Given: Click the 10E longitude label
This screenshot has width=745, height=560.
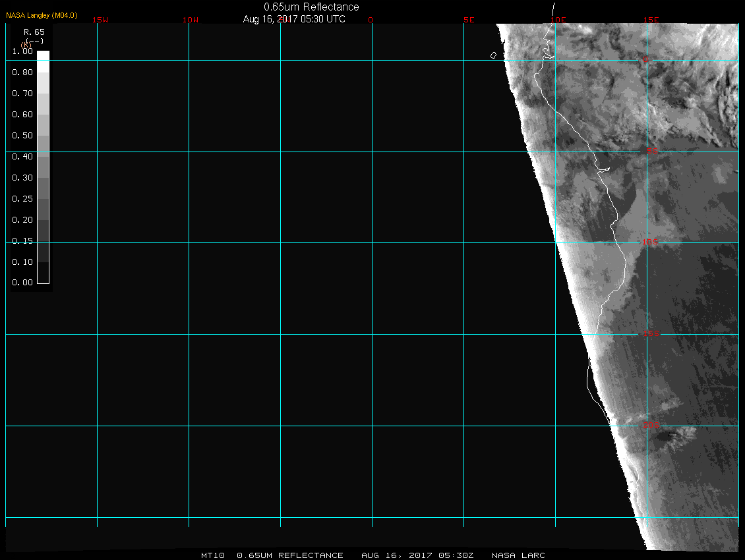Looking at the screenshot, I should (x=558, y=20).
